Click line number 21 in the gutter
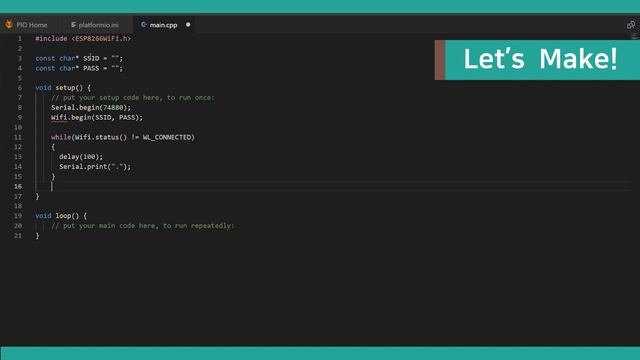Image resolution: width=640 pixels, height=360 pixels. 18,236
